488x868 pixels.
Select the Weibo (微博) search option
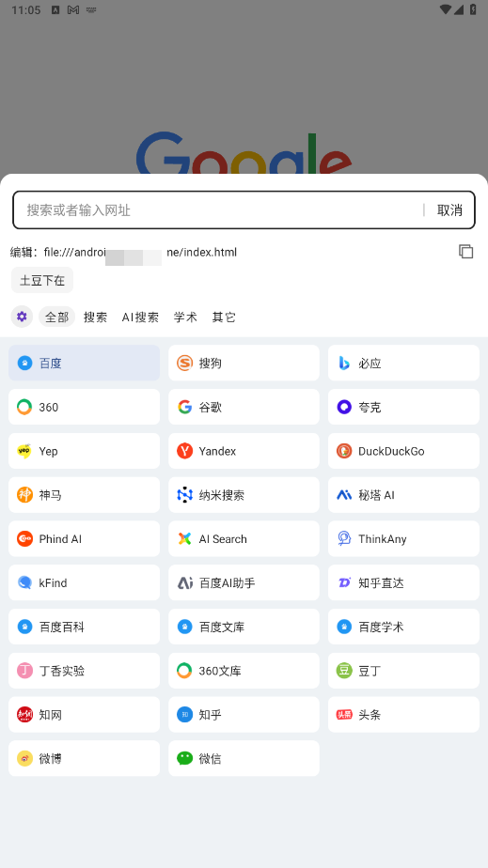pyautogui.click(x=85, y=758)
